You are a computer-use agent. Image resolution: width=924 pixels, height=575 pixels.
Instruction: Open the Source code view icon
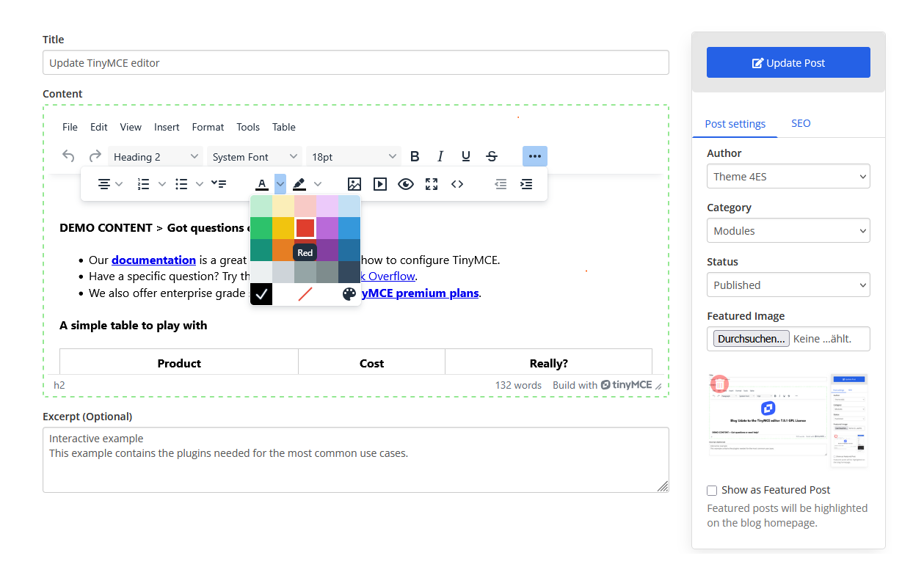[x=456, y=184]
